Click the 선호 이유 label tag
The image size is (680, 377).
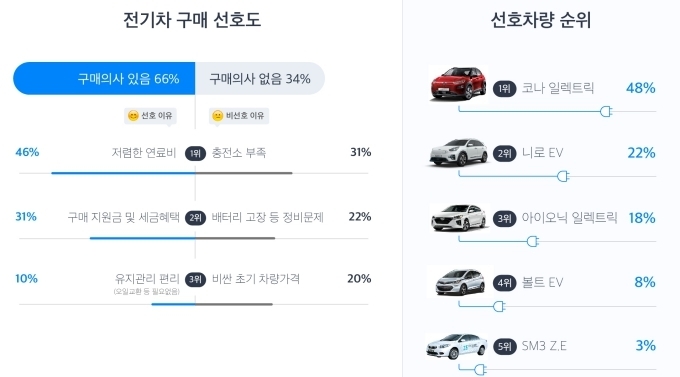tap(150, 116)
